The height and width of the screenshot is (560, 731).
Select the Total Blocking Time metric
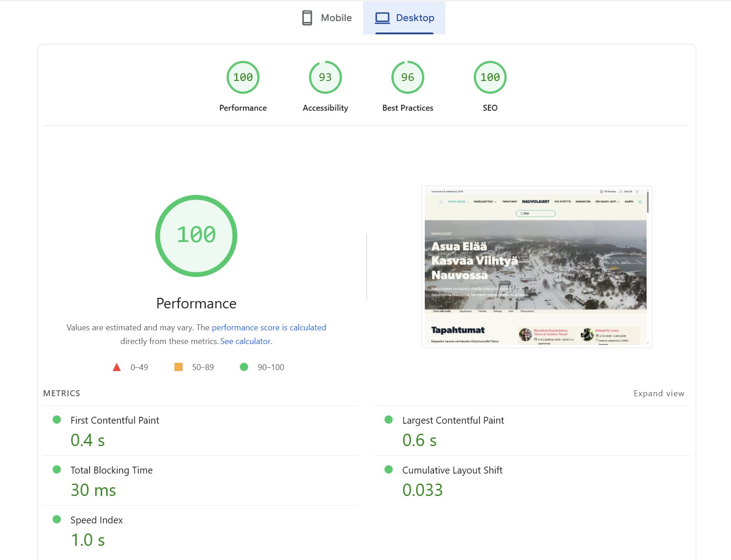pyautogui.click(x=111, y=470)
